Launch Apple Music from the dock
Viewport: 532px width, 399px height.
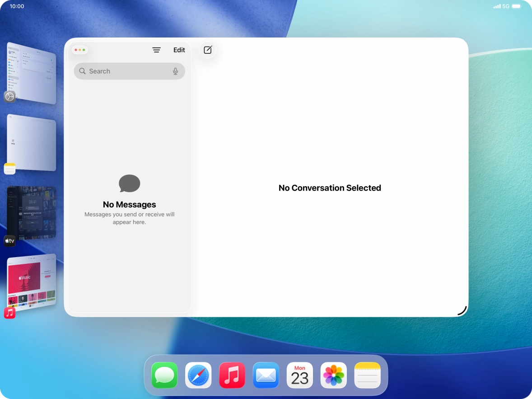pos(232,375)
